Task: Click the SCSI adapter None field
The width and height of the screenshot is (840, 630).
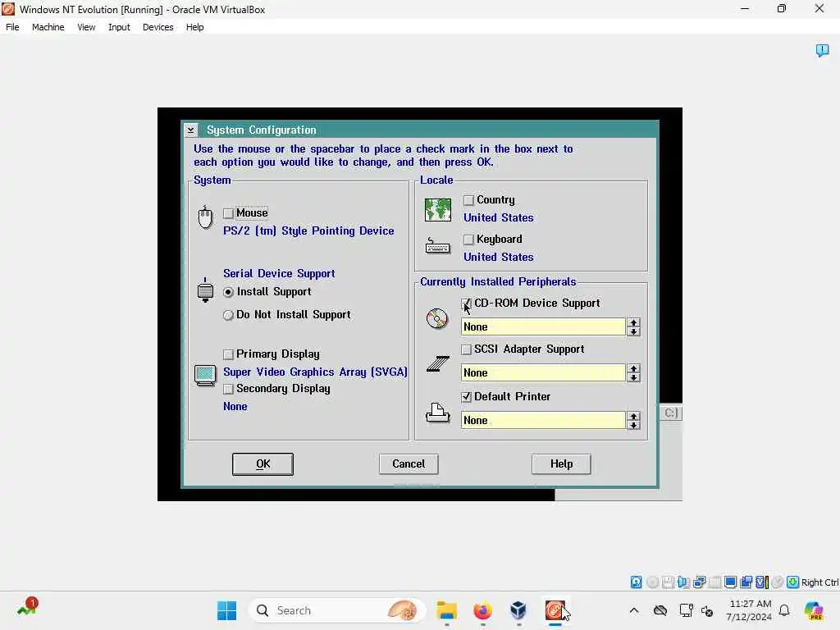Action: [543, 373]
